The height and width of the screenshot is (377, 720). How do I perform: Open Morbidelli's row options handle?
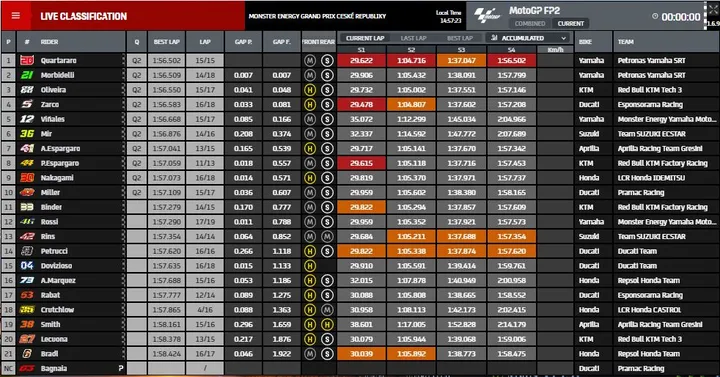pyautogui.click(x=123, y=75)
